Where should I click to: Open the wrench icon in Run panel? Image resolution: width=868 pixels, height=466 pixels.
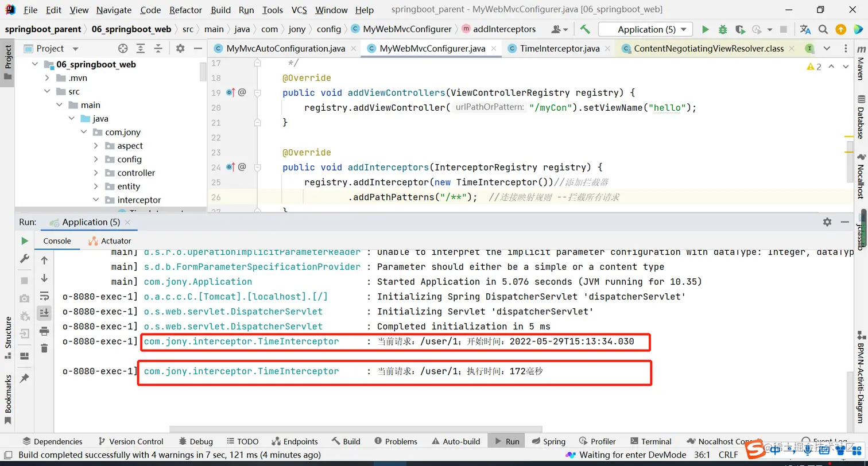tap(25, 259)
